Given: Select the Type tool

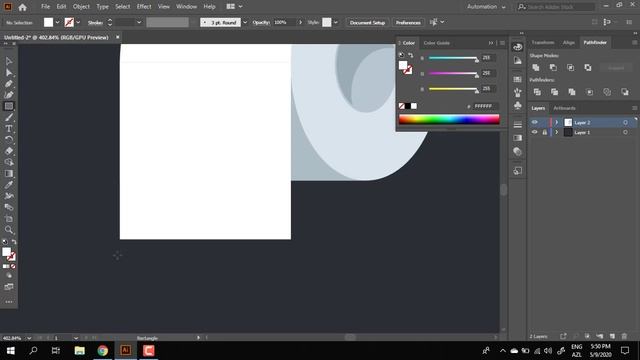Looking at the screenshot, I should pyautogui.click(x=9, y=129).
